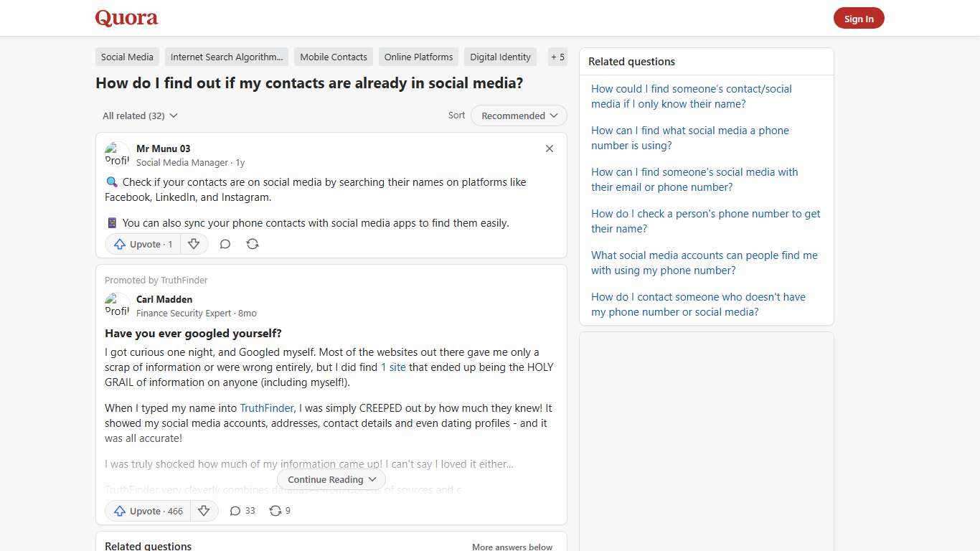Click the '1 site' hyperlink
Viewport: 980px width, 551px height.
393,367
